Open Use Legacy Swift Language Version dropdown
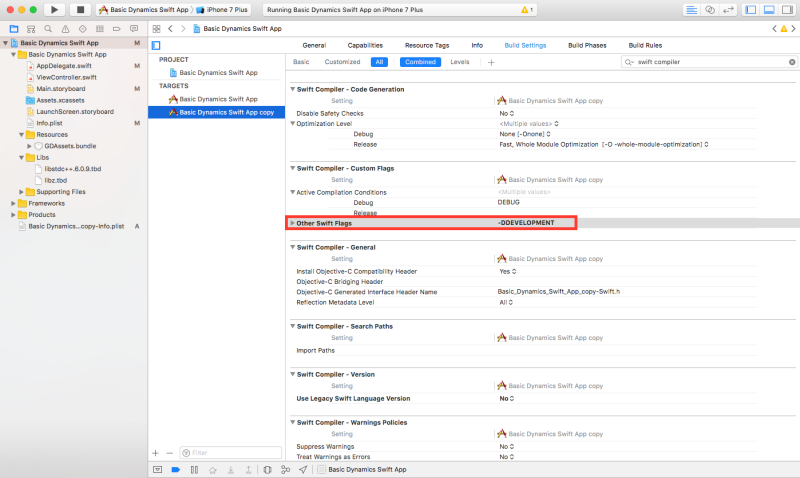The width and height of the screenshot is (800, 478). coord(507,398)
